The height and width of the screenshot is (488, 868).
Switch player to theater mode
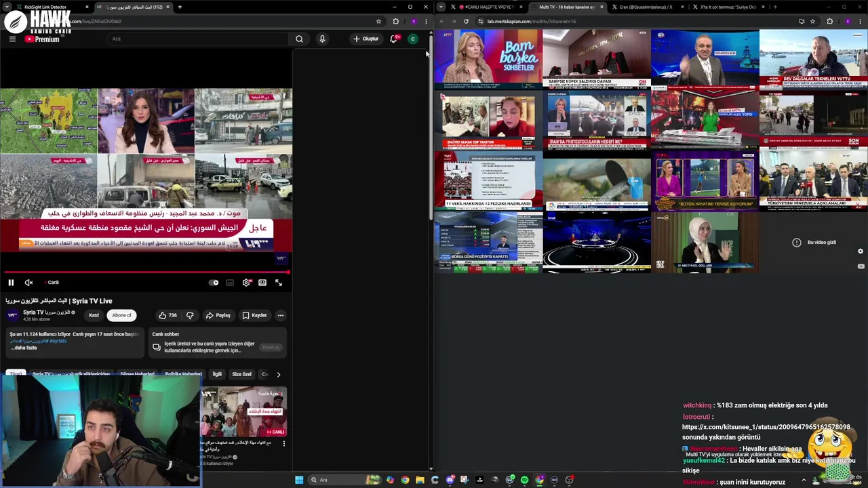(262, 283)
